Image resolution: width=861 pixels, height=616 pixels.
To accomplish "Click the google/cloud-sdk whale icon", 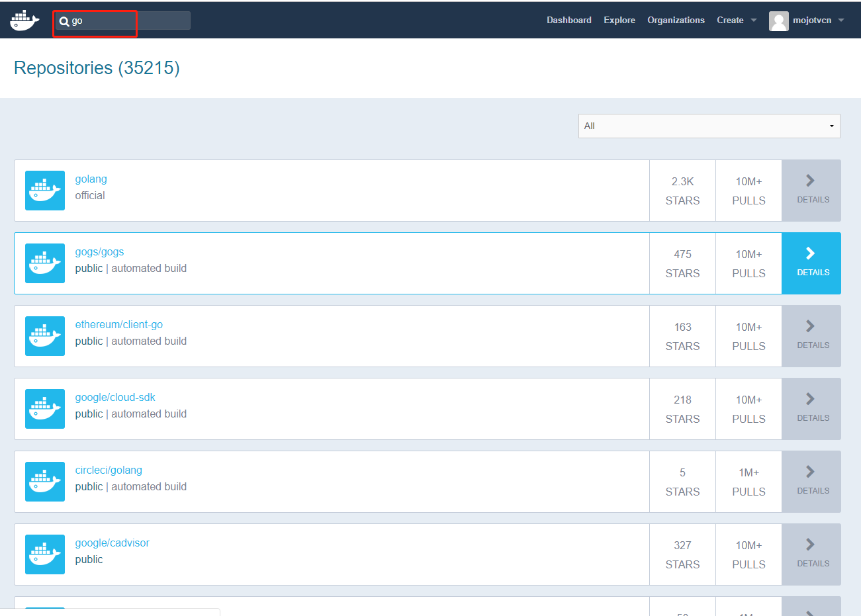I will [45, 409].
